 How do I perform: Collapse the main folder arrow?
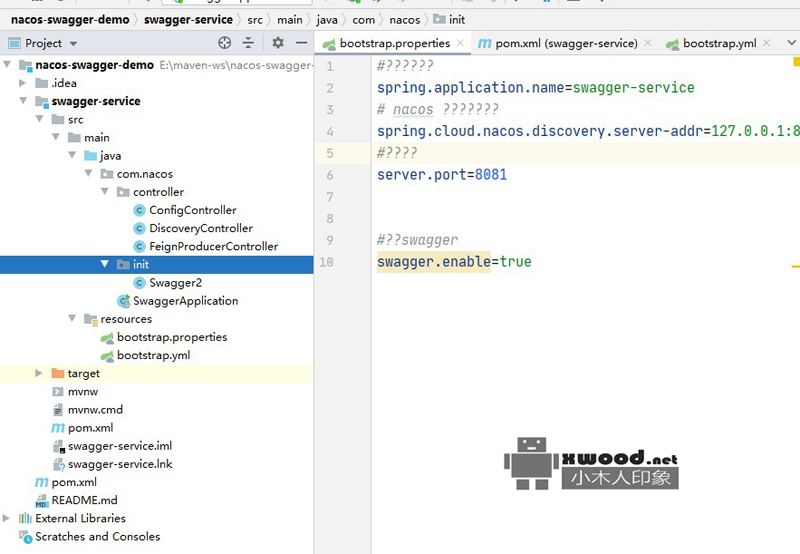(x=56, y=137)
